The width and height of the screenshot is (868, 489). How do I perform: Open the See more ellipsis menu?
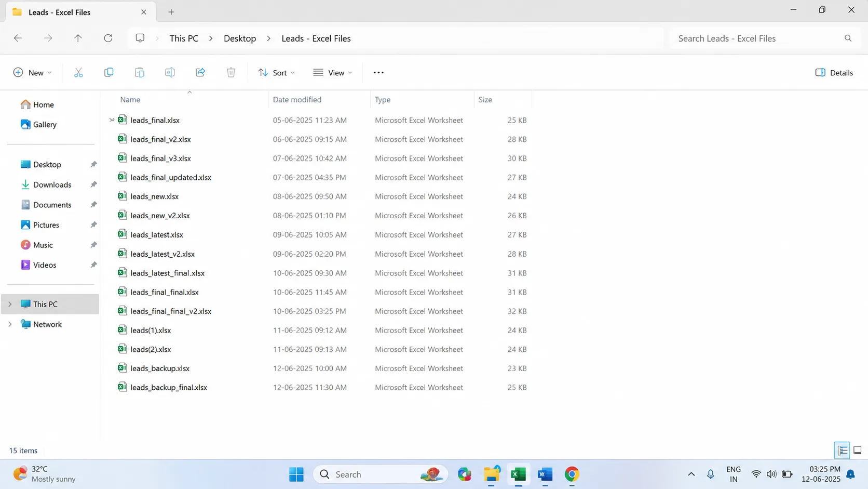(378, 73)
